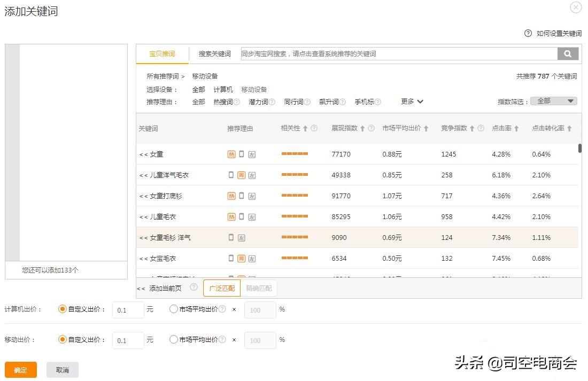
Task: Click the 热 icon in 女童 row
Action: pos(232,154)
